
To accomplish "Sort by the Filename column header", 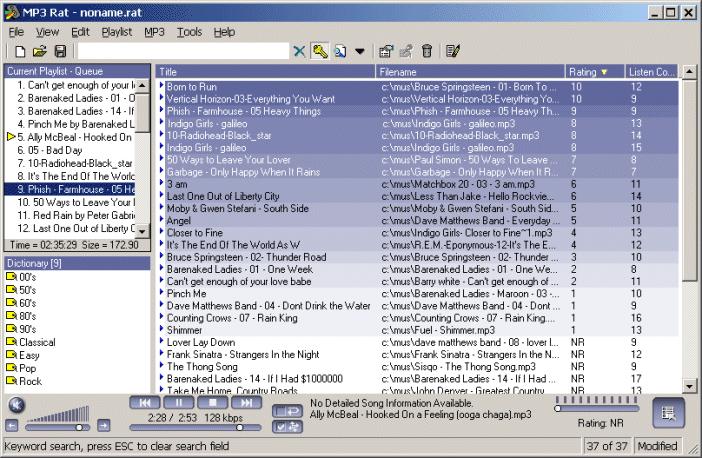I will [470, 72].
